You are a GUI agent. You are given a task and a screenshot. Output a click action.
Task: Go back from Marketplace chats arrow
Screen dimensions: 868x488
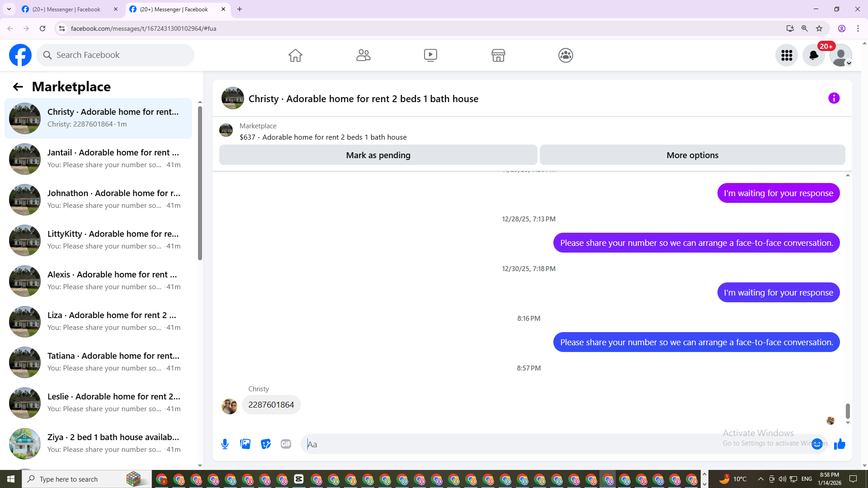pyautogui.click(x=18, y=87)
